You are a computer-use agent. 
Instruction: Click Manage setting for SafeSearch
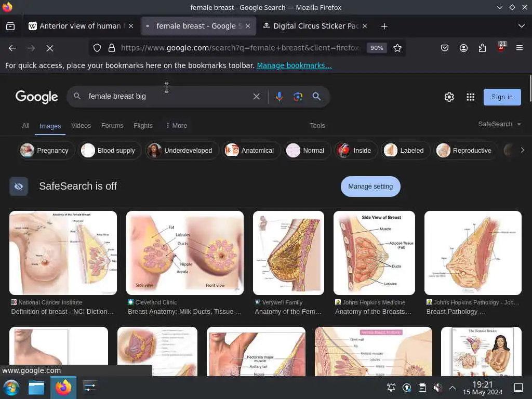370,187
